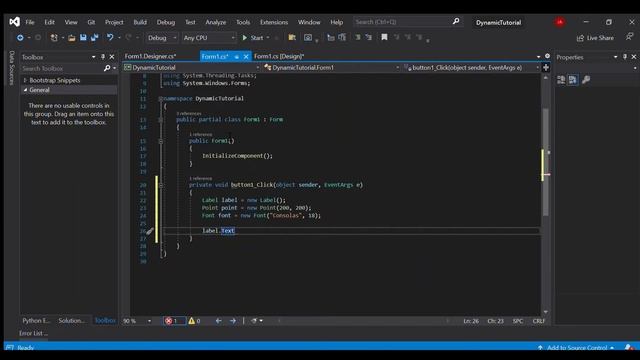Image resolution: width=640 pixels, height=360 pixels.
Task: Click the quick actions screwdriver icon at line 26
Action: (x=150, y=231)
